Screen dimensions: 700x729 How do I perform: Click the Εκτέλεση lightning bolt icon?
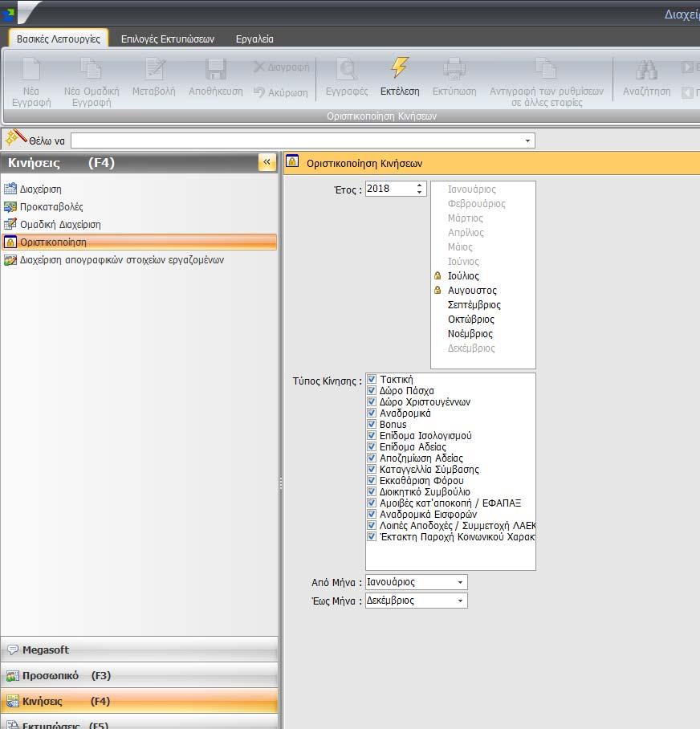[x=399, y=68]
